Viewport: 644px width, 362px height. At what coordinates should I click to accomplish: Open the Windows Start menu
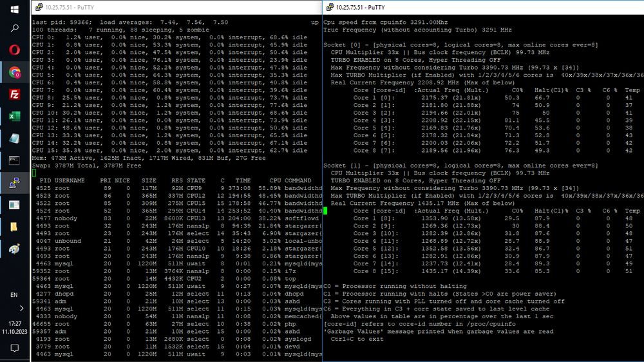click(14, 8)
